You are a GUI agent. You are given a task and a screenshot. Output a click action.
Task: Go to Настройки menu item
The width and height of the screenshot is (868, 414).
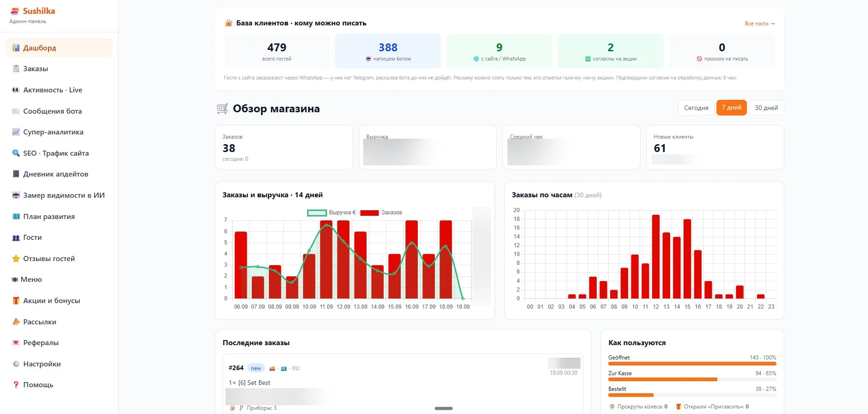(x=59, y=364)
